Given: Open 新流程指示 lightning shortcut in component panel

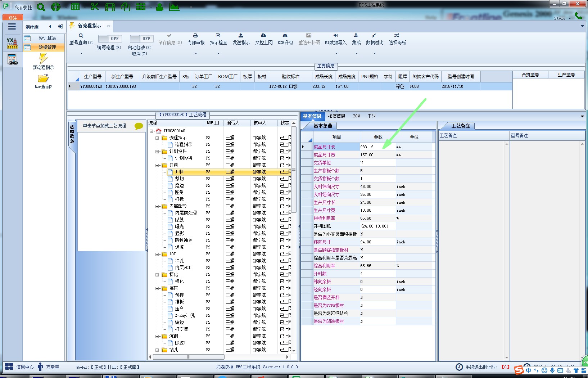Looking at the screenshot, I should click(43, 61).
